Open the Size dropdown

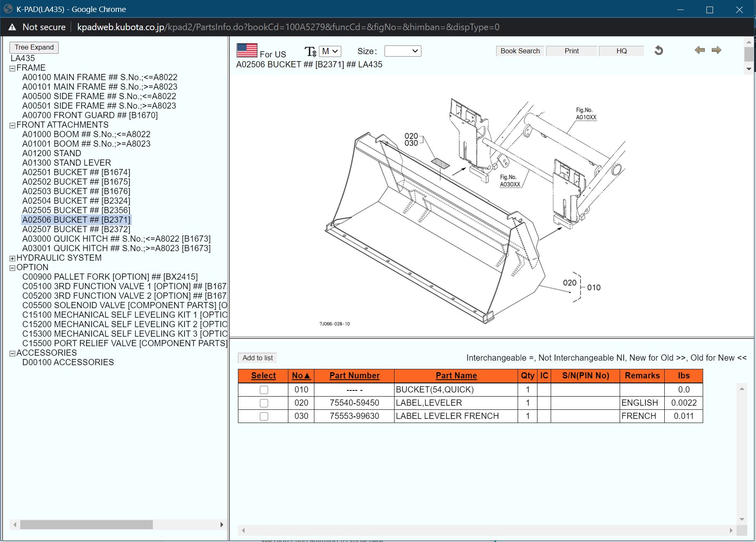tap(403, 51)
